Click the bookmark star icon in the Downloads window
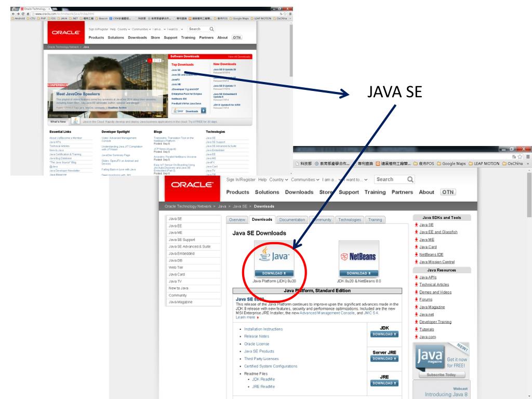 coord(520,157)
